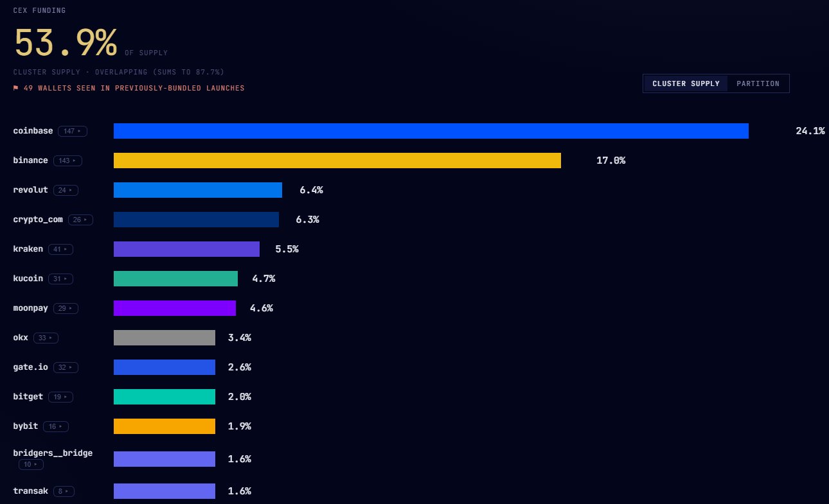
Task: Click the crypto_com row label
Action: tap(39, 220)
